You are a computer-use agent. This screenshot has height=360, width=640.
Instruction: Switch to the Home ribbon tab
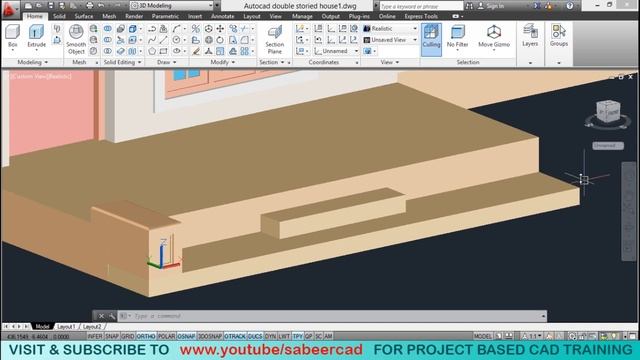35,16
